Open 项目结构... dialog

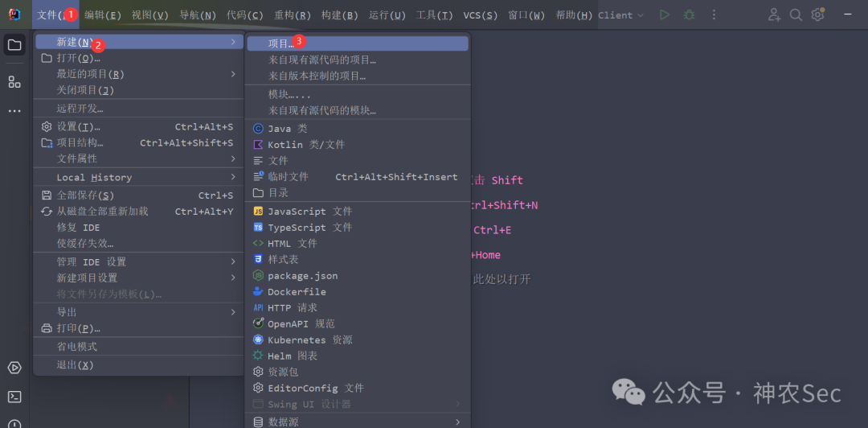(139, 143)
